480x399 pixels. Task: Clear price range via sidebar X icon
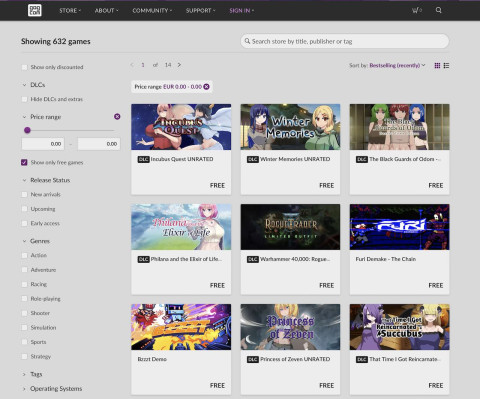(x=117, y=117)
